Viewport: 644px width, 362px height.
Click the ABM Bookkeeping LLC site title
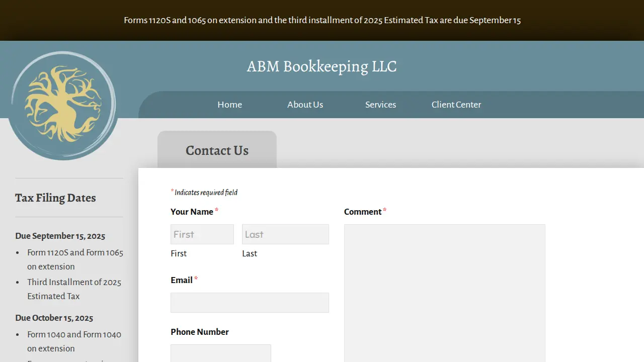tap(321, 66)
